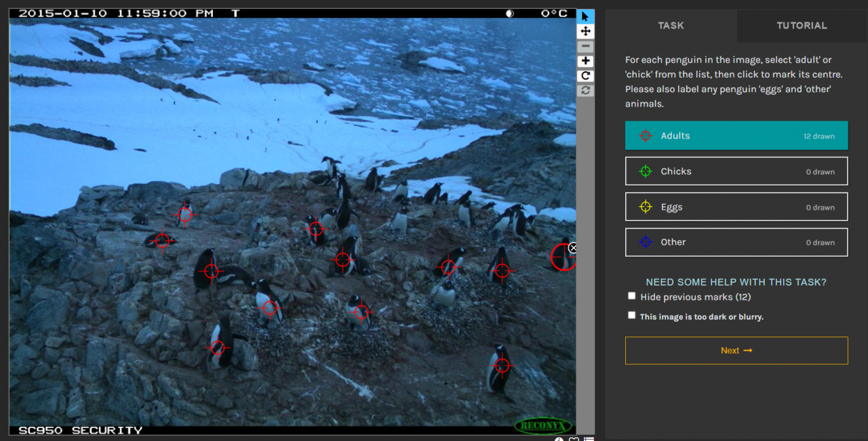Select the pointer annotation tool
The width and height of the screenshot is (868, 441).
[586, 16]
